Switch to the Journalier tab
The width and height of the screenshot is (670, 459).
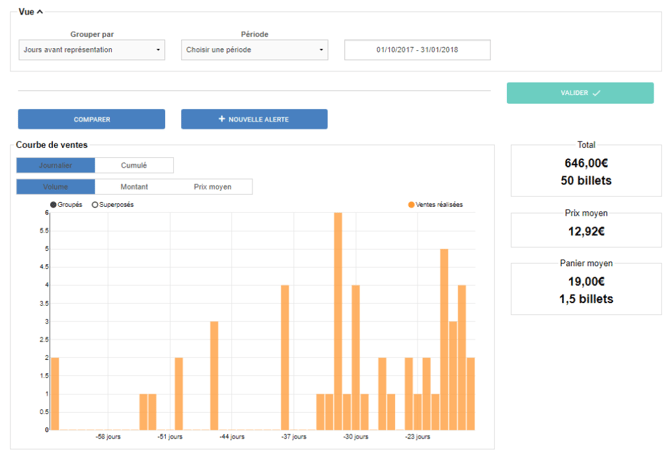click(56, 166)
